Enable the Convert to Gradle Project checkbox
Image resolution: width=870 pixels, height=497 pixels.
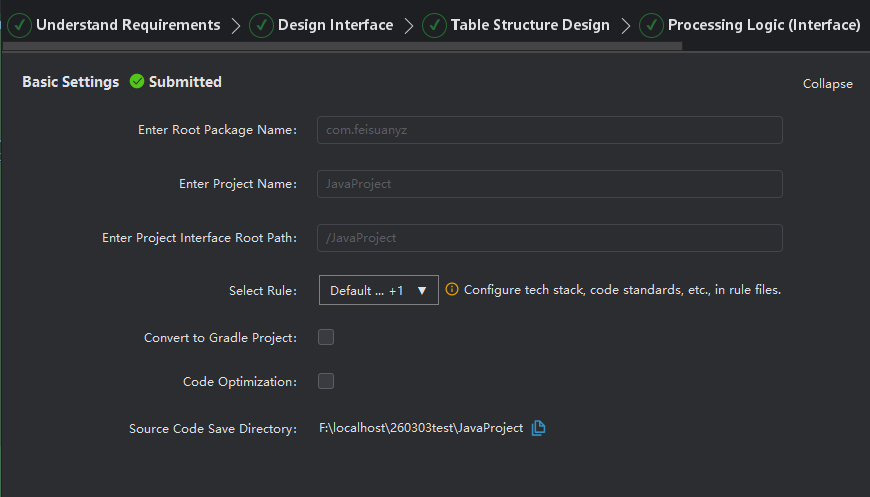(x=326, y=337)
